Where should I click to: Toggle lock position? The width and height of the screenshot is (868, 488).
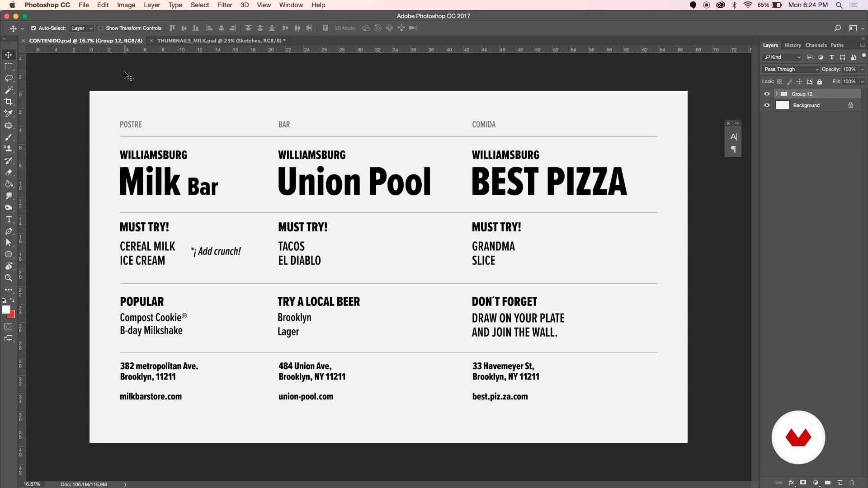pos(799,82)
